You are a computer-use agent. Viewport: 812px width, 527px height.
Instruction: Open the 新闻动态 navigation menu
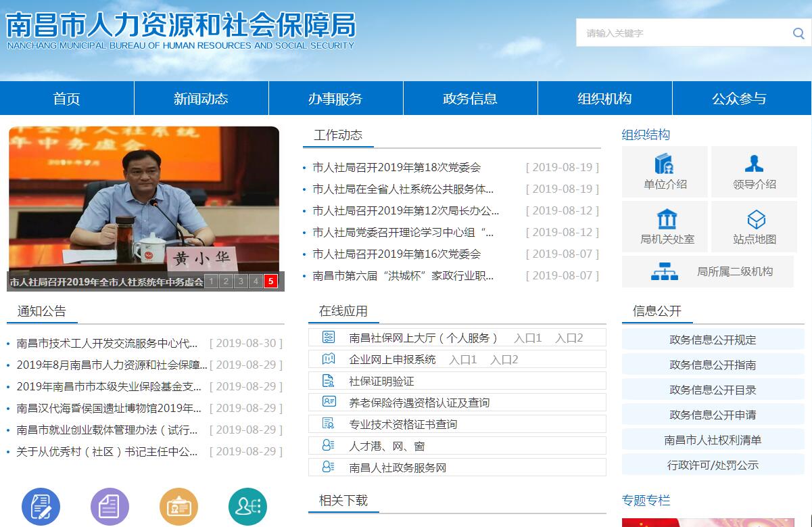point(201,99)
